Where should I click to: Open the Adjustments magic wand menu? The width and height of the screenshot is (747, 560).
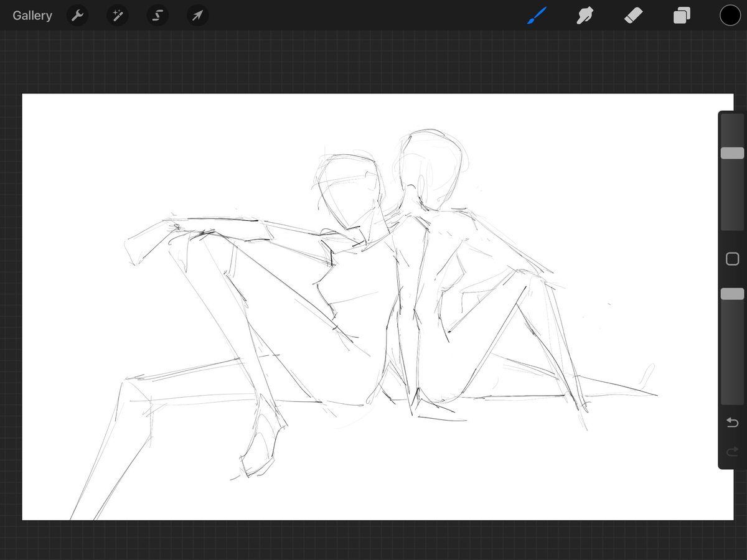pyautogui.click(x=117, y=16)
